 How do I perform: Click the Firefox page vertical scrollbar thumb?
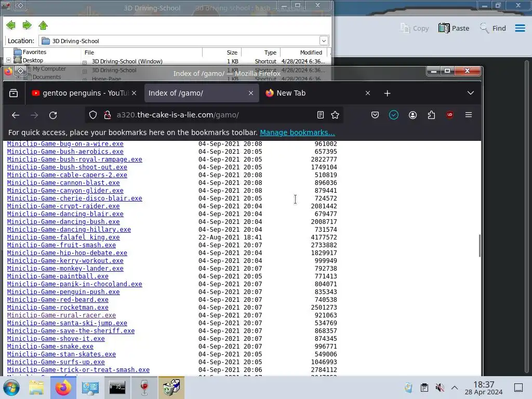480,246
